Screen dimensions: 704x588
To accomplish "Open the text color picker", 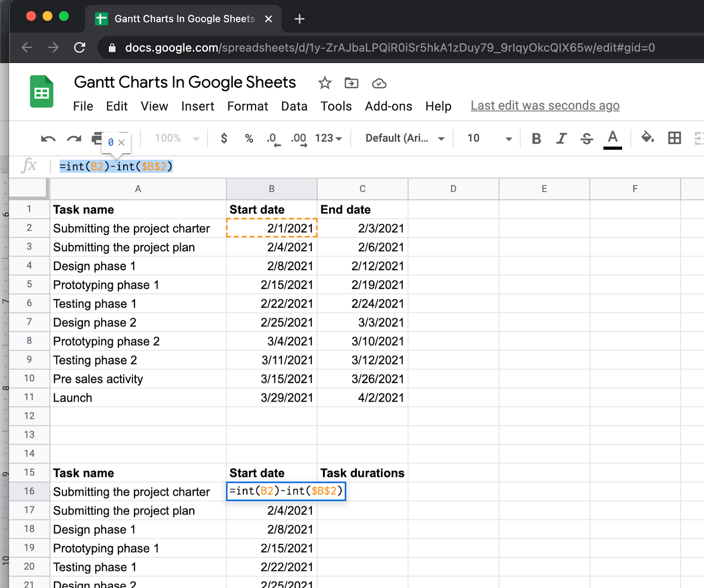I will coord(612,139).
